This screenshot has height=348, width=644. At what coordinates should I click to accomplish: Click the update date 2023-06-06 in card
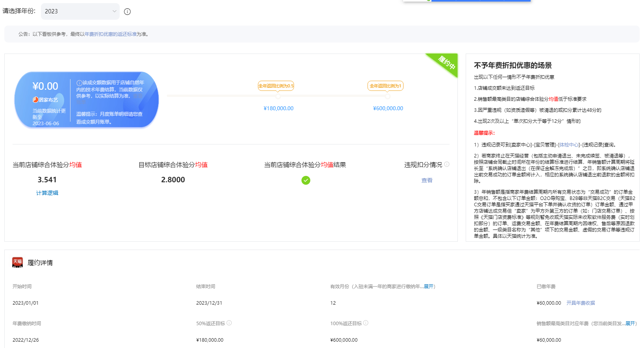click(x=46, y=124)
